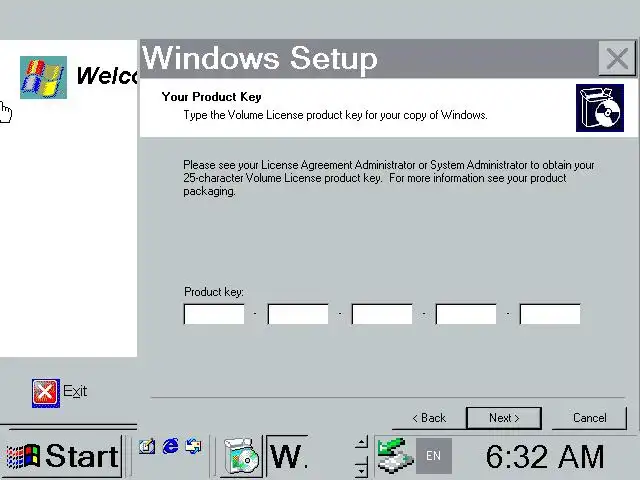Click the Windows flag logo in Welcome window
Screen dimensions: 640x480
coord(43,77)
